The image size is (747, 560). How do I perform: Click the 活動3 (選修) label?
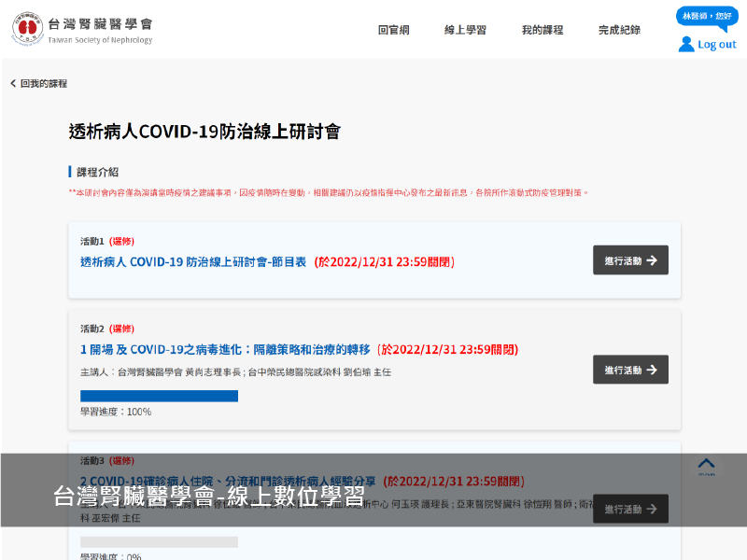pyautogui.click(x=107, y=461)
